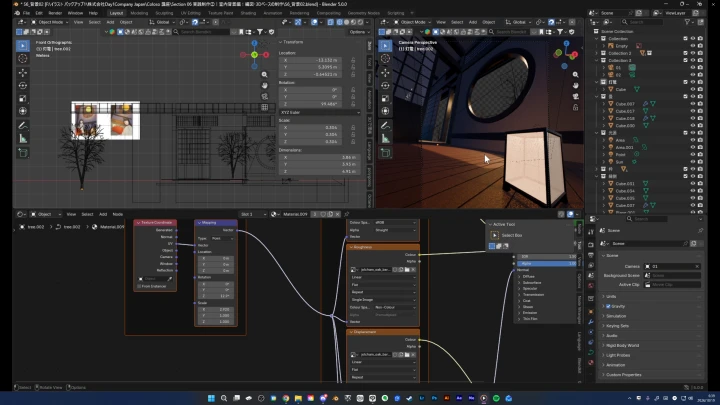Expand Subsurface section in shader node
This screenshot has width=720, height=405.
tap(519, 283)
